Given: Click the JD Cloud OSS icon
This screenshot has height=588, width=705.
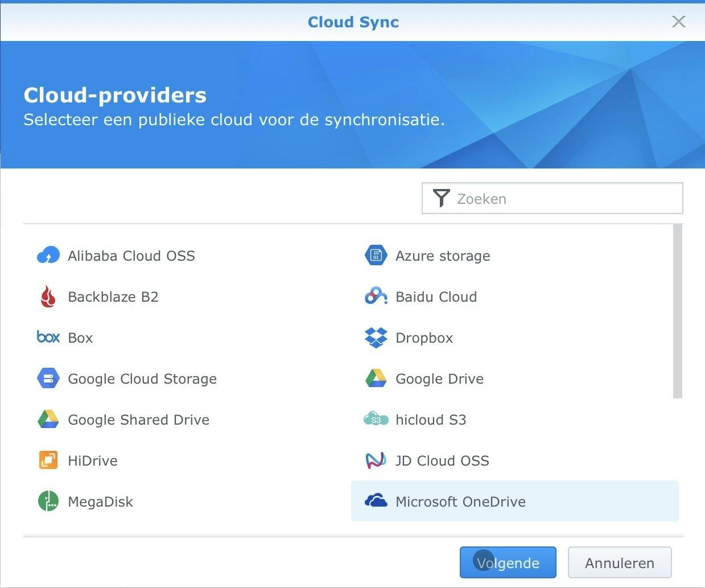Looking at the screenshot, I should (x=376, y=460).
